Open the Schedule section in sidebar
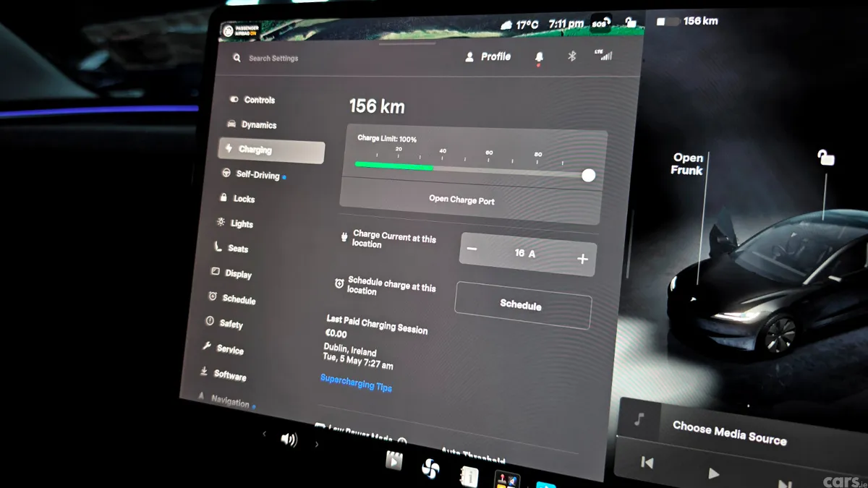The width and height of the screenshot is (868, 488). click(231, 299)
